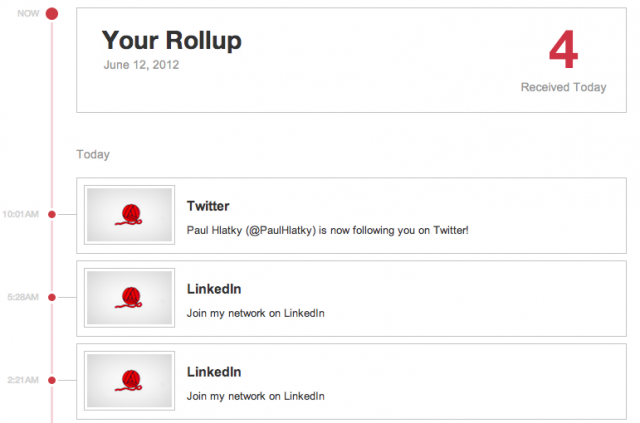Image resolution: width=640 pixels, height=423 pixels.
Task: Click the Twitter heading in first message
Action: 208,206
